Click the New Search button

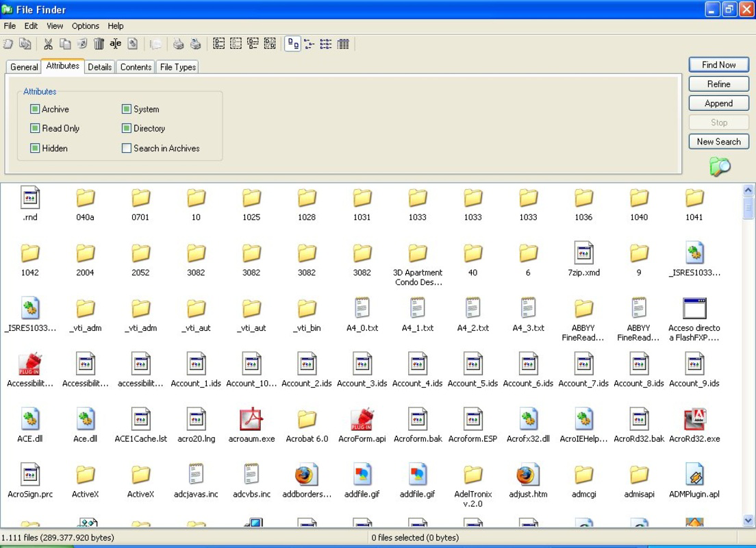(719, 141)
